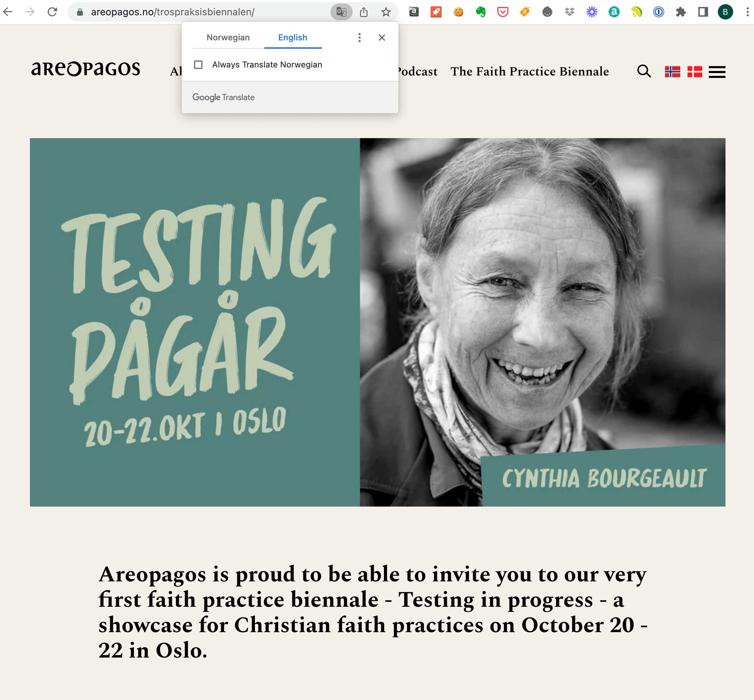
Task: Toggle the browser side panel
Action: point(703,12)
